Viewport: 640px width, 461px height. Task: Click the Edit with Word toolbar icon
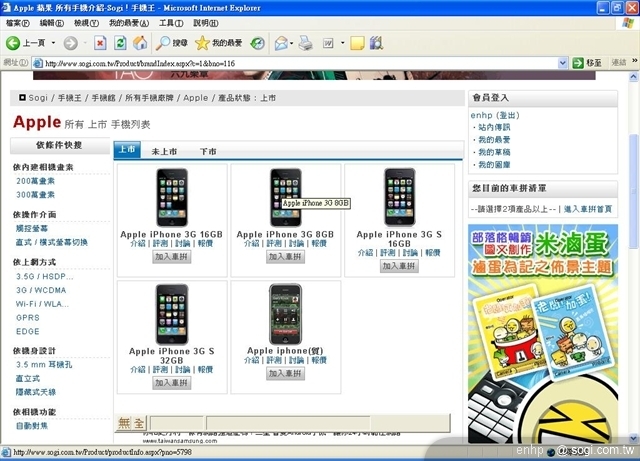pos(328,43)
